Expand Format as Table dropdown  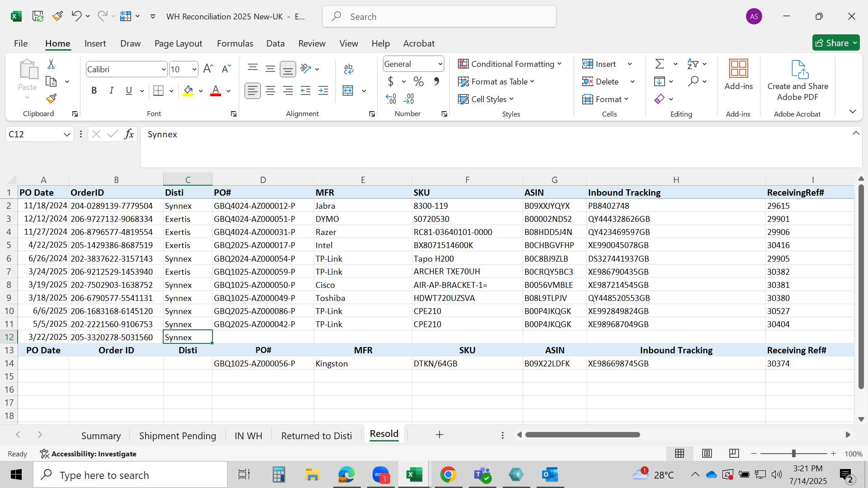pos(532,81)
